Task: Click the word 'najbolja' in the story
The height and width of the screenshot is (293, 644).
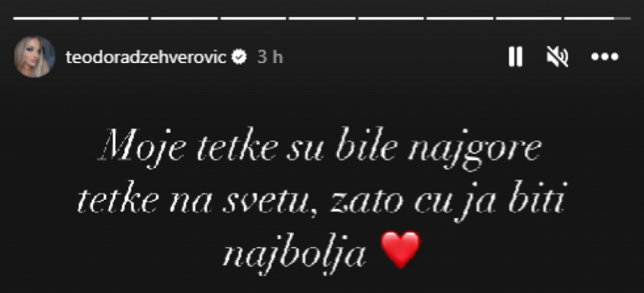Action: (x=294, y=252)
